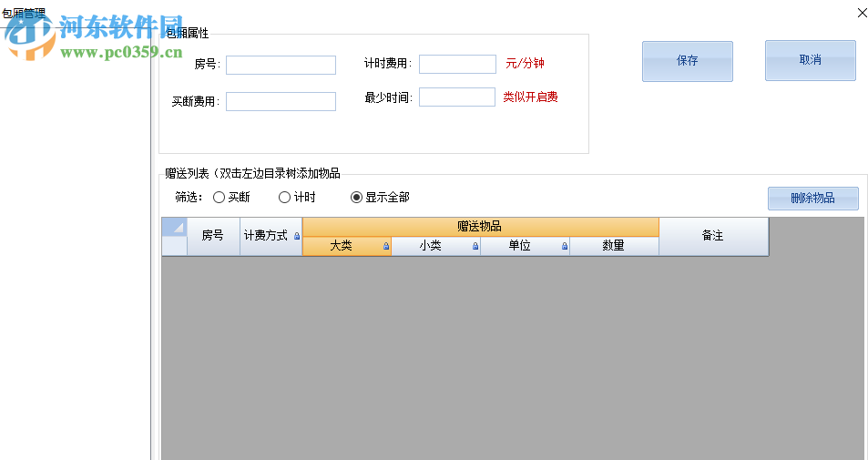Click into the 最少时间 input field
868x460 pixels.
tap(456, 97)
